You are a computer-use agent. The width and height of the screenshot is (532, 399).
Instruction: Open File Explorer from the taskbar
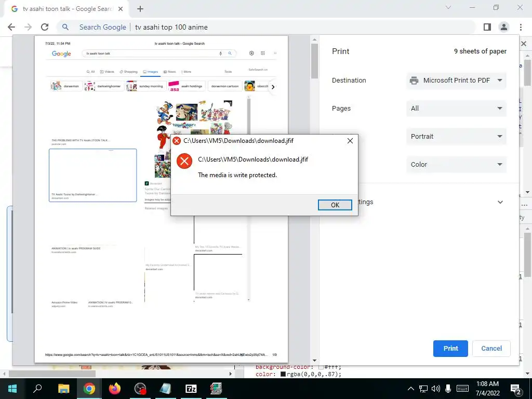63,389
